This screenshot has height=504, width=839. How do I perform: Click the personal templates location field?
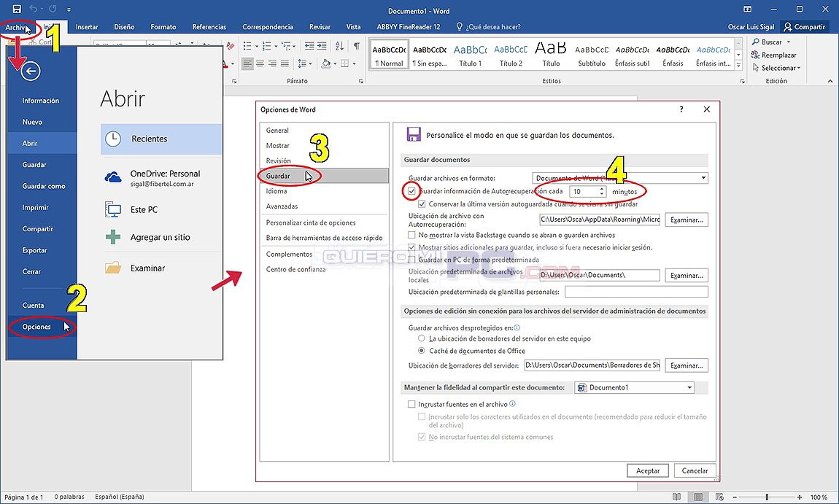click(x=636, y=292)
